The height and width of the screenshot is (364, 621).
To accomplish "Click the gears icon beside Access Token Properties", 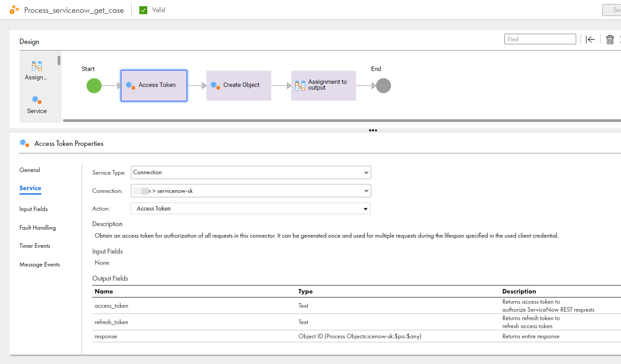I will pyautogui.click(x=24, y=143).
